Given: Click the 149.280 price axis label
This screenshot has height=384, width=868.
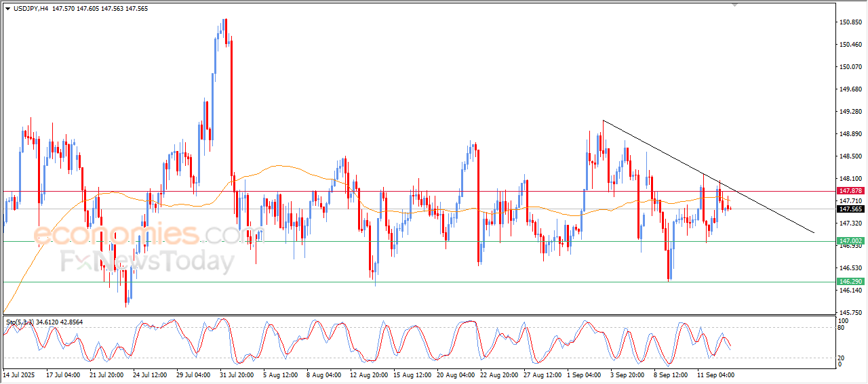Looking at the screenshot, I should point(850,112).
